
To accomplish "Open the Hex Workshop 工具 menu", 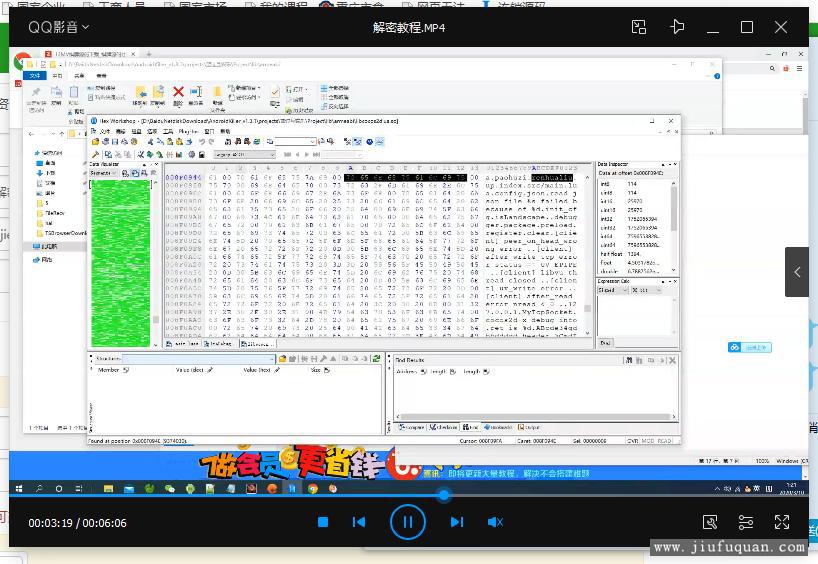I will click(x=168, y=131).
